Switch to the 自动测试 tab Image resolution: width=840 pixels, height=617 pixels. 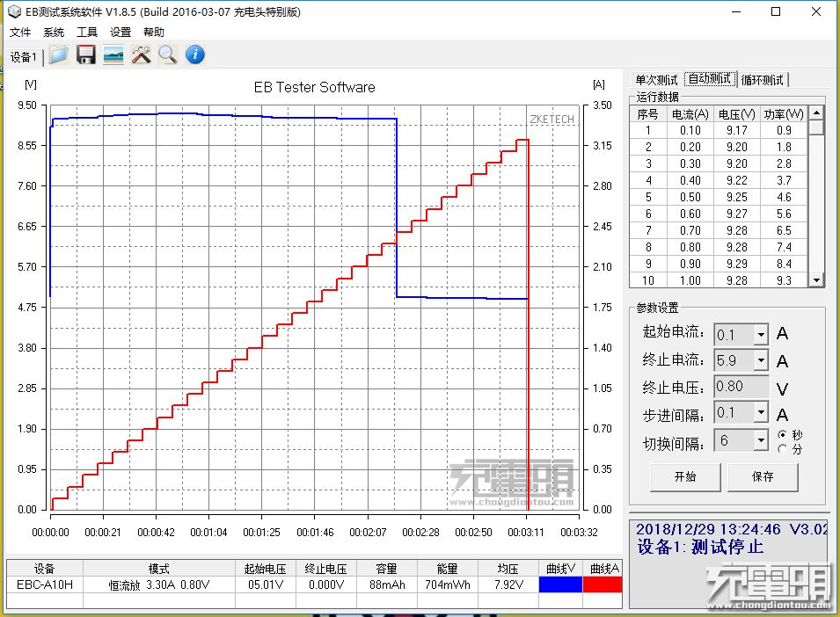pos(710,79)
